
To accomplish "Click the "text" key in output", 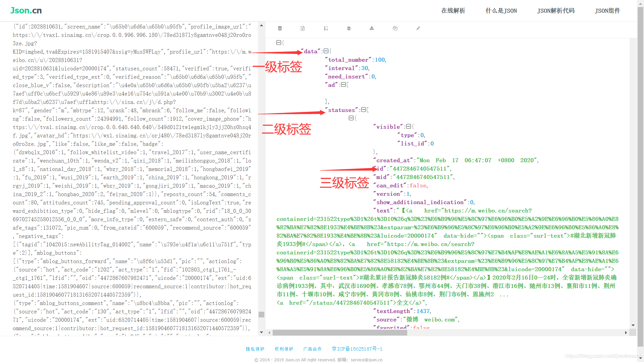I will pos(383,210).
